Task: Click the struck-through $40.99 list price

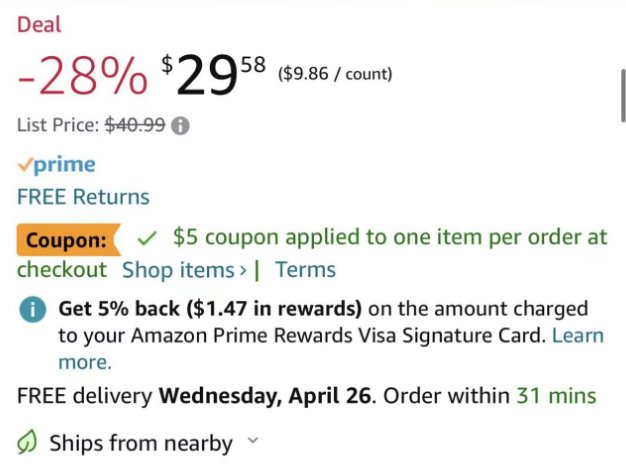Action: (135, 126)
